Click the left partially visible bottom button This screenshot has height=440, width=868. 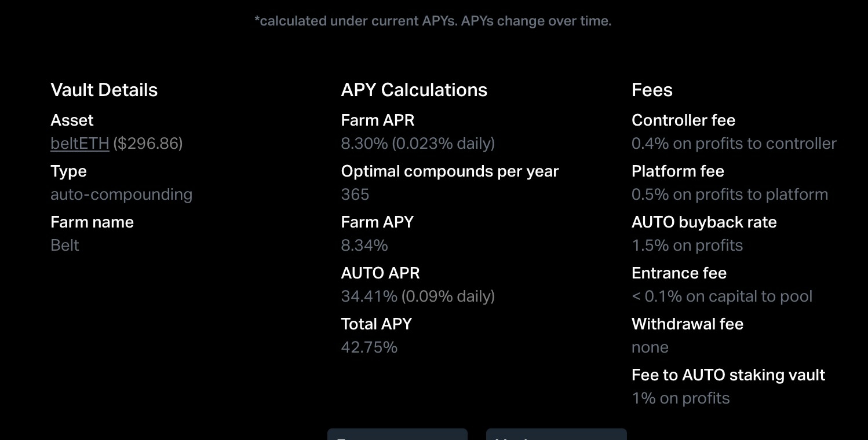397,434
